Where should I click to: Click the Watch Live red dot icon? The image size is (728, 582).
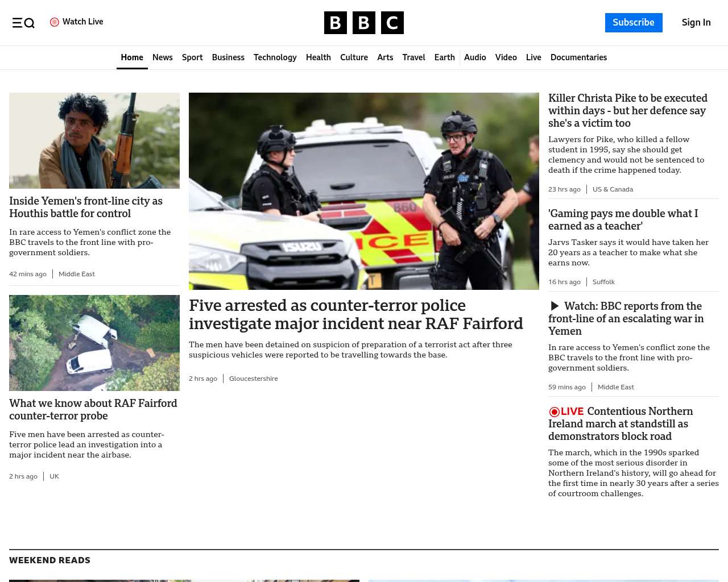[x=55, y=22]
